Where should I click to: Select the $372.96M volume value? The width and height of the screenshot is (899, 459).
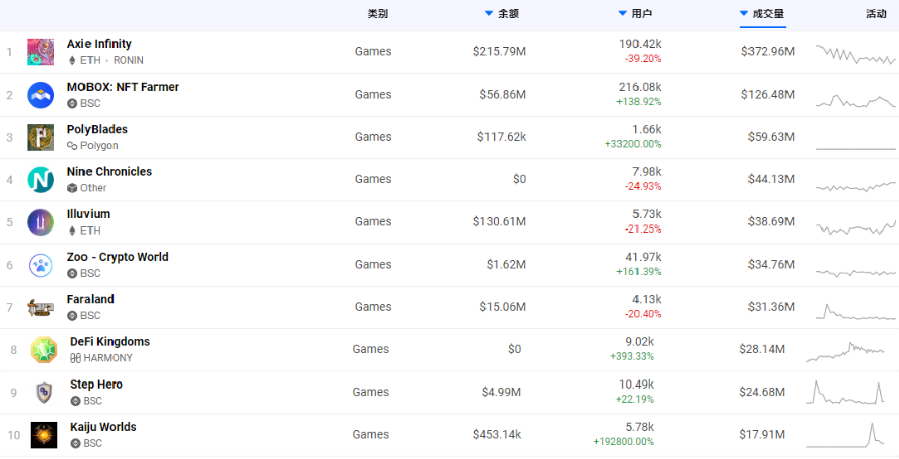point(768,52)
